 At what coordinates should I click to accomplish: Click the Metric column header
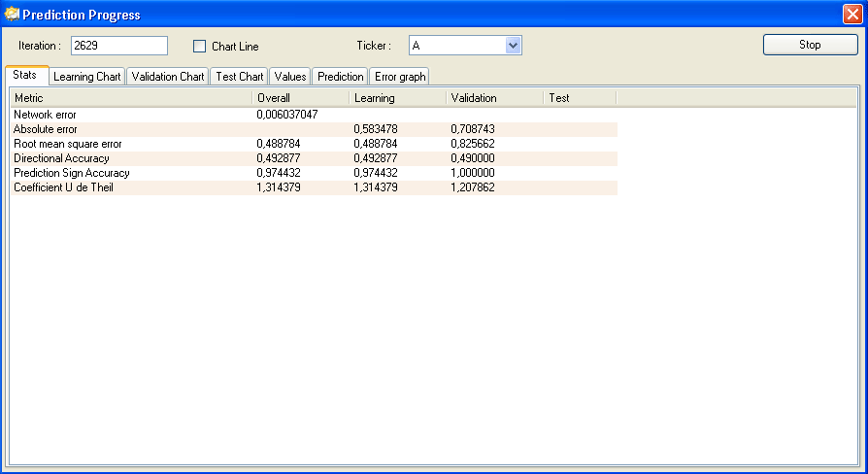coord(132,98)
